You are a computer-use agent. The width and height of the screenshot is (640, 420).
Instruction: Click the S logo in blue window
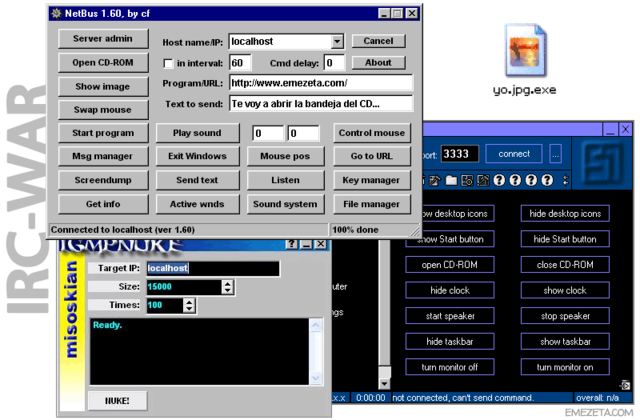pos(602,162)
